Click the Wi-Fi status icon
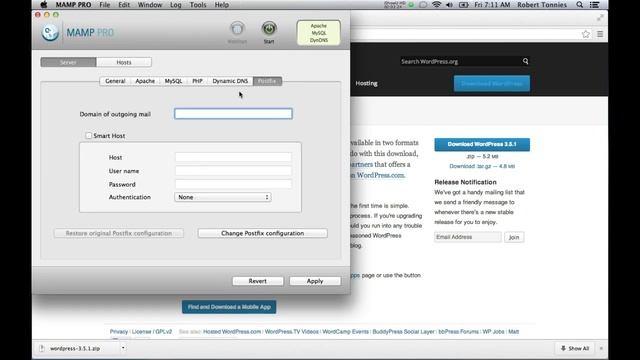 (x=436, y=5)
